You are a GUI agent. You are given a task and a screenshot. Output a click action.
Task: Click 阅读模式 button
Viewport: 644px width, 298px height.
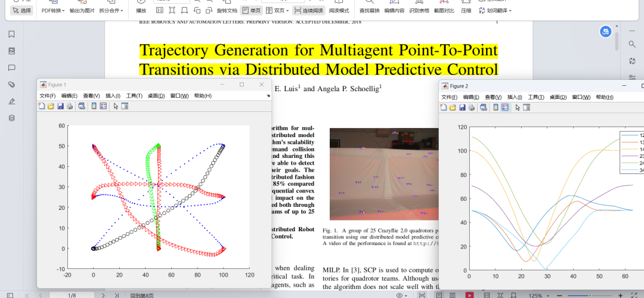click(339, 10)
